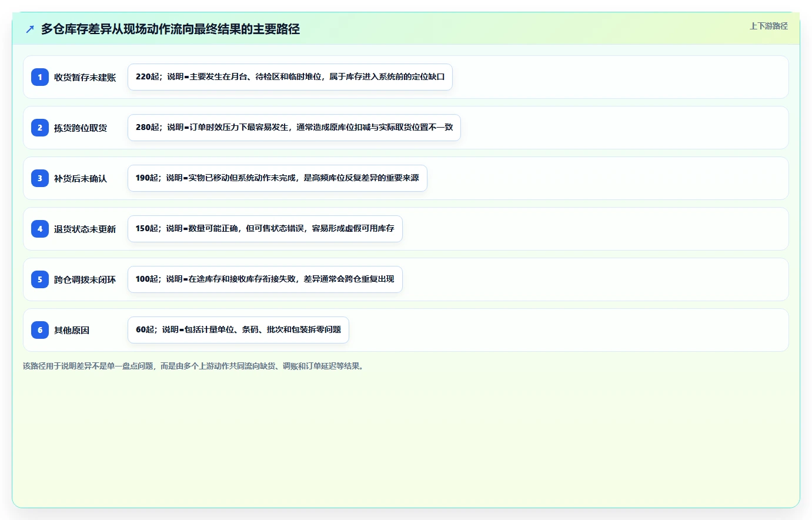812x520 pixels.
Task: Select the number 5 badge for 跨仓调拨未闭环
Action: pos(40,279)
